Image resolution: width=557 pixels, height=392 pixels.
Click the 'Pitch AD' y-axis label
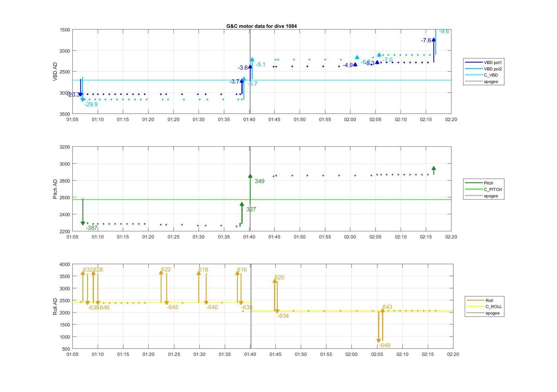[x=55, y=189]
